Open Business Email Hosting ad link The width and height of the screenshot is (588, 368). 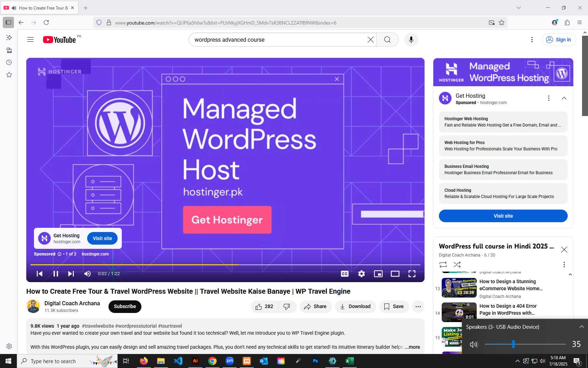tap(503, 170)
